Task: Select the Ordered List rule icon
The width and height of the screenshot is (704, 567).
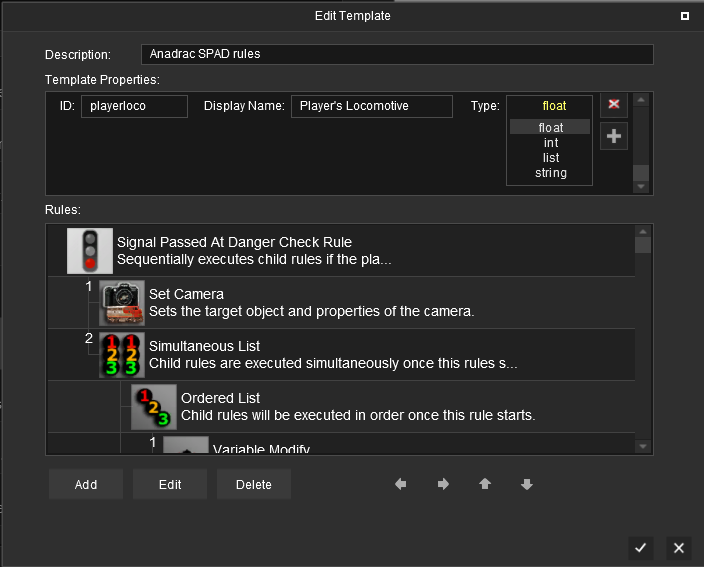Action: point(154,407)
